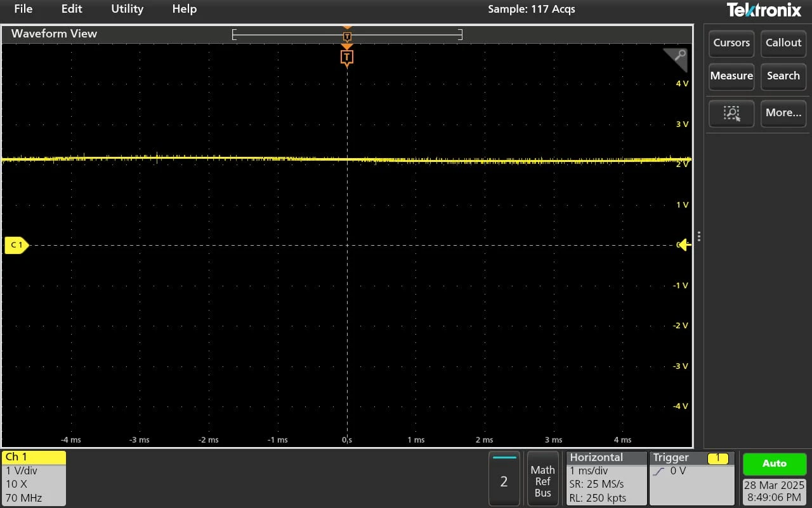Open the Utility menu
812x508 pixels.
[127, 9]
